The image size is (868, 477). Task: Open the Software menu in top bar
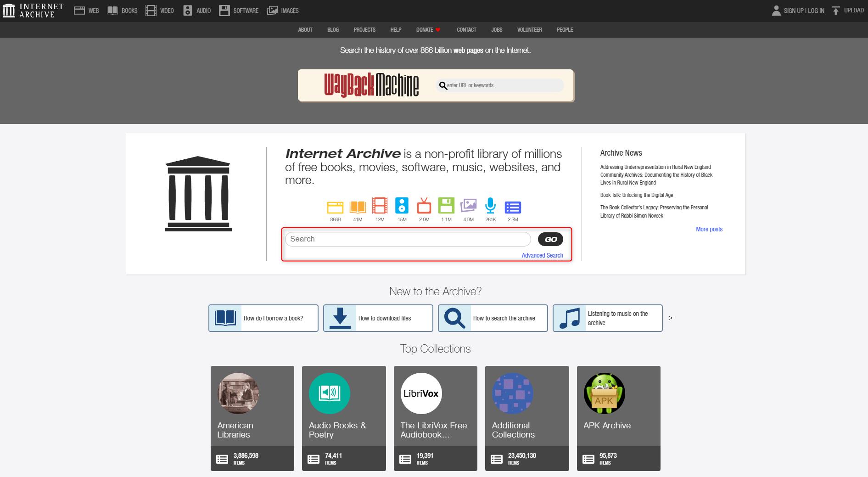tap(239, 11)
